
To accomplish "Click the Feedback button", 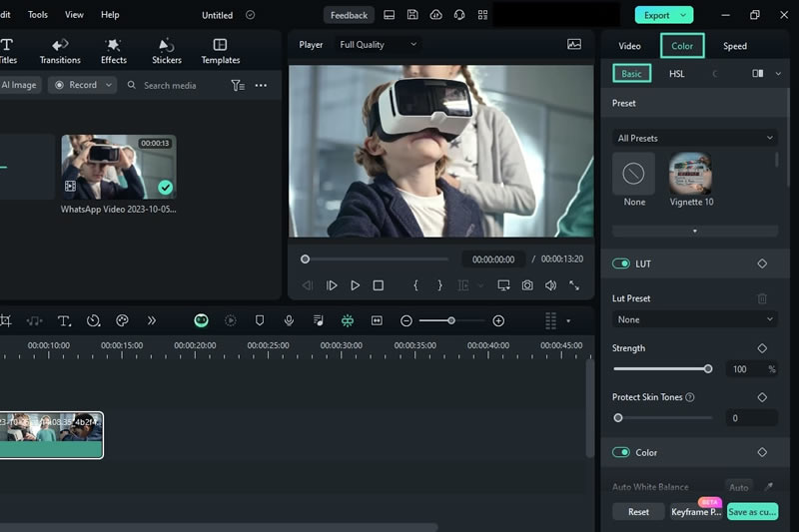I will (349, 15).
